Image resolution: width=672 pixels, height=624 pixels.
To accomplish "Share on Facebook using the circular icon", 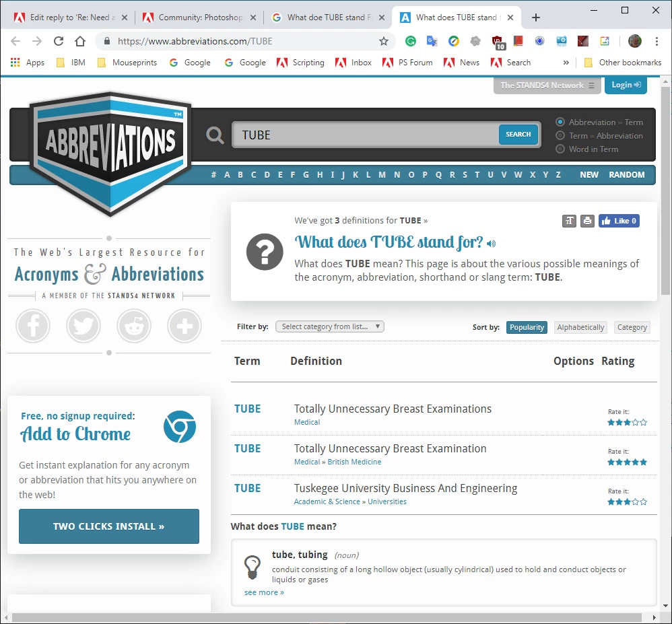I will pyautogui.click(x=33, y=326).
